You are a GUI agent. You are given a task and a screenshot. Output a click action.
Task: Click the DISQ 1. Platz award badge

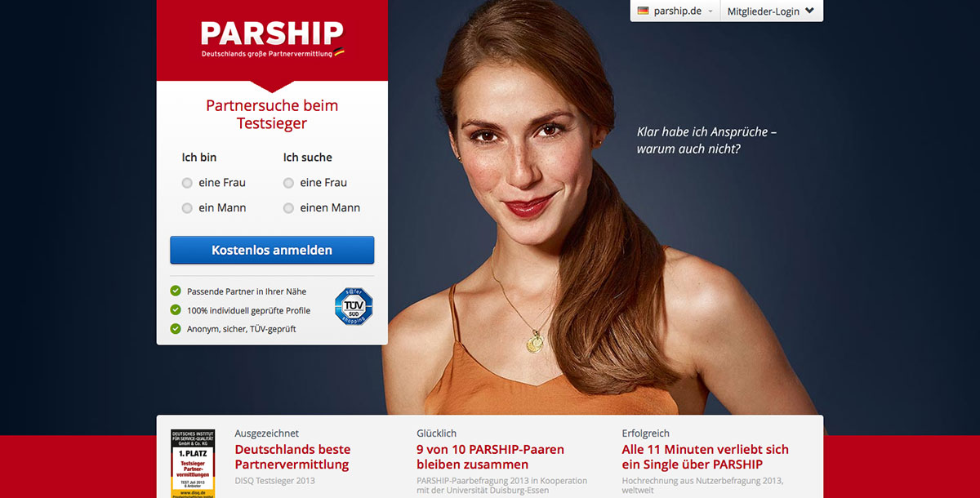click(x=193, y=463)
